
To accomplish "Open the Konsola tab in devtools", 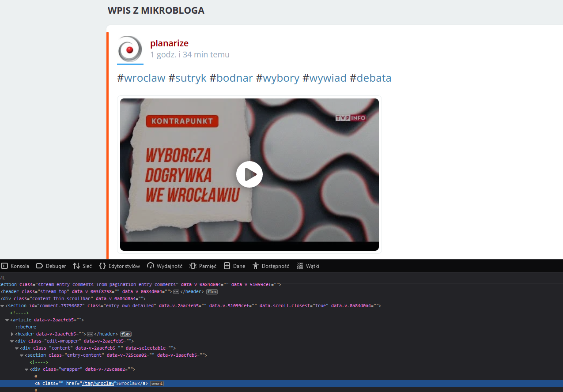I will 15,266.
